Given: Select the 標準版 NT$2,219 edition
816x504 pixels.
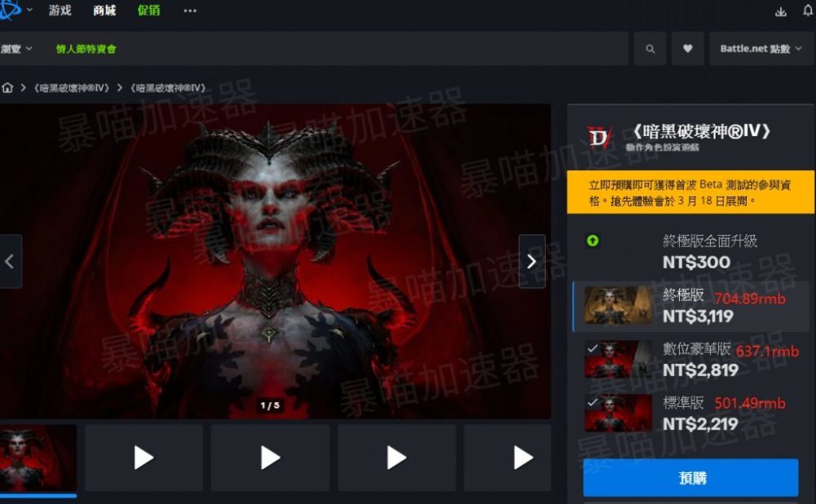Looking at the screenshot, I should [x=690, y=413].
